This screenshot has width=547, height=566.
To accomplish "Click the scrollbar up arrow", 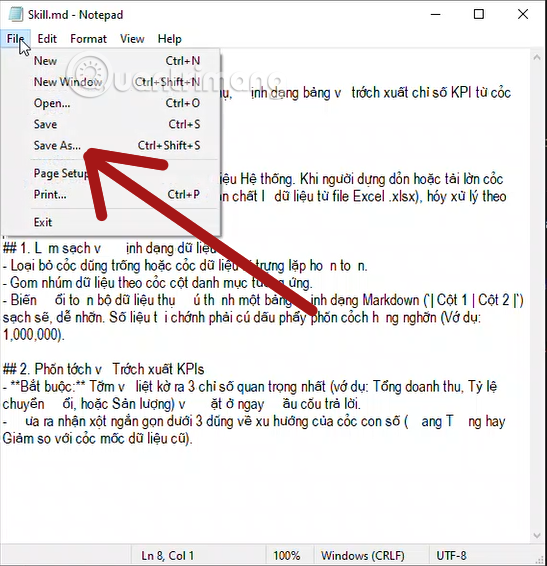I will pyautogui.click(x=537, y=57).
